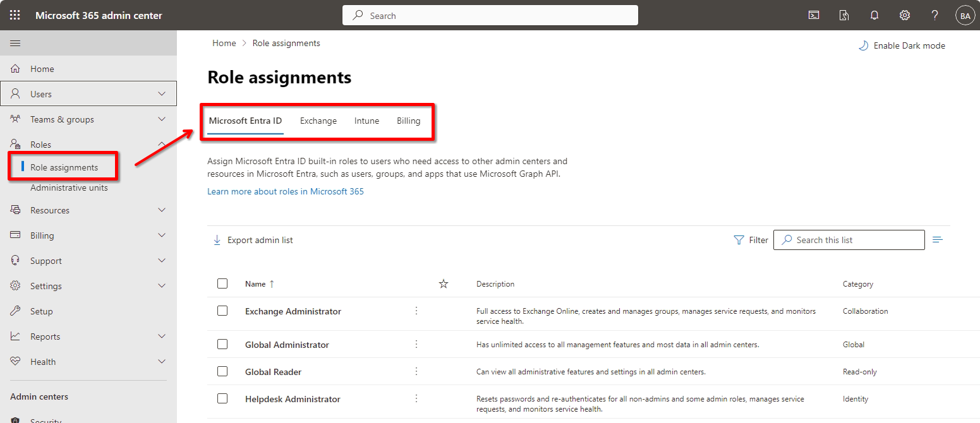
Task: Switch to the Exchange tab
Action: pyautogui.click(x=318, y=121)
